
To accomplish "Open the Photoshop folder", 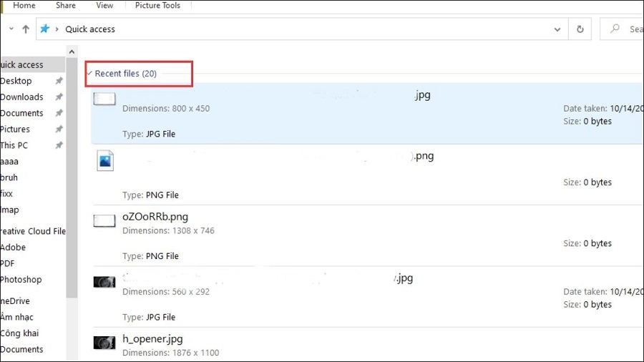I will click(21, 280).
